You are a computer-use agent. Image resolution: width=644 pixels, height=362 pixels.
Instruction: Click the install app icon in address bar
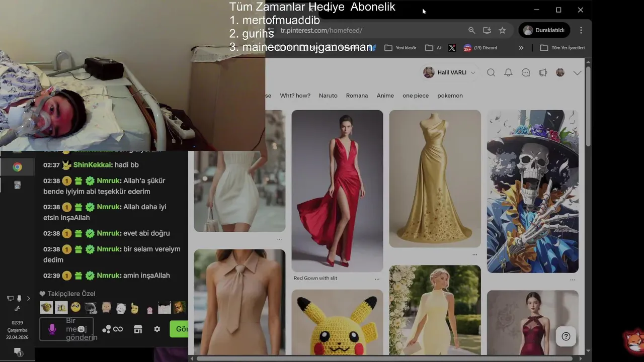(487, 30)
